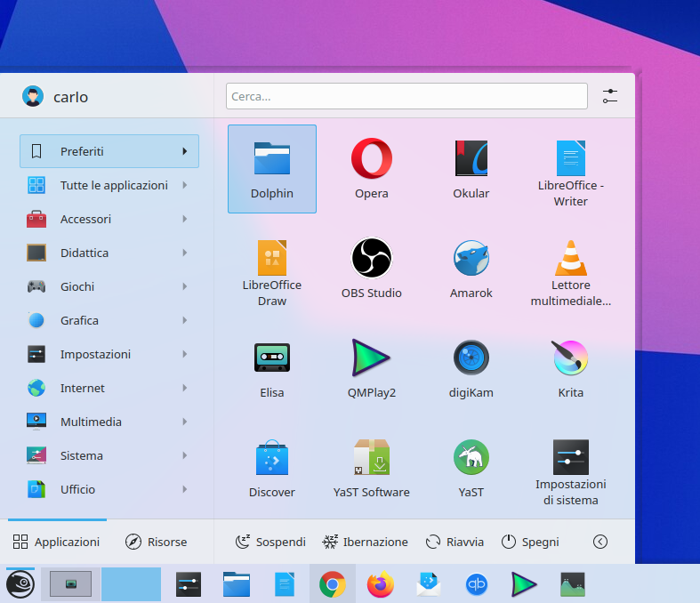Open Amarok music player
Image resolution: width=700 pixels, height=603 pixels.
pyautogui.click(x=471, y=269)
